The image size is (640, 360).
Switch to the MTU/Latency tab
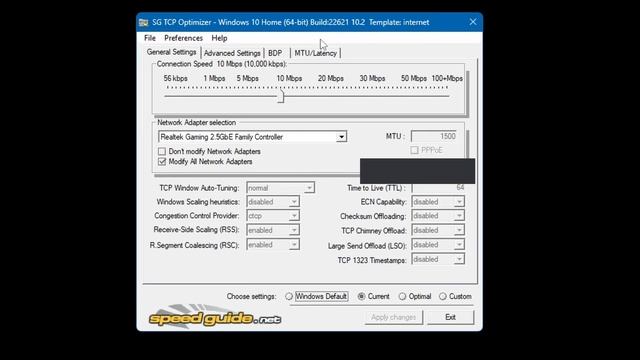pyautogui.click(x=316, y=53)
